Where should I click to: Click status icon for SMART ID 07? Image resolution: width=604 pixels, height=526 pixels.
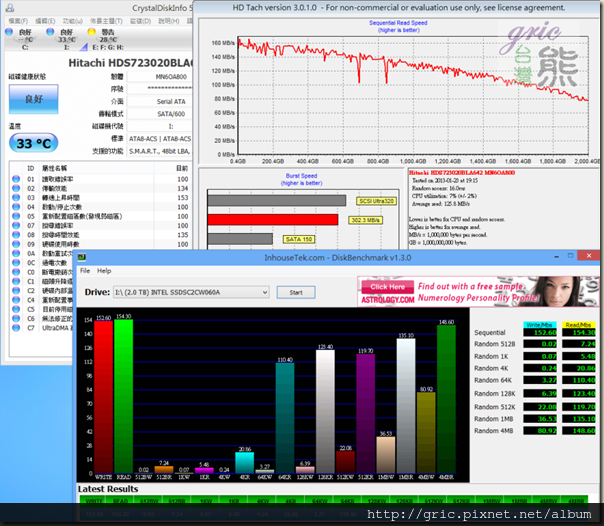tap(16, 226)
